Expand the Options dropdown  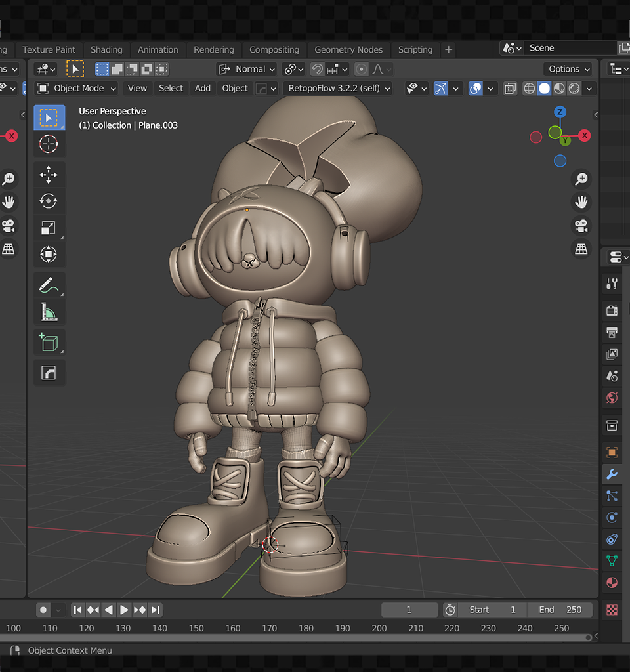click(x=569, y=69)
